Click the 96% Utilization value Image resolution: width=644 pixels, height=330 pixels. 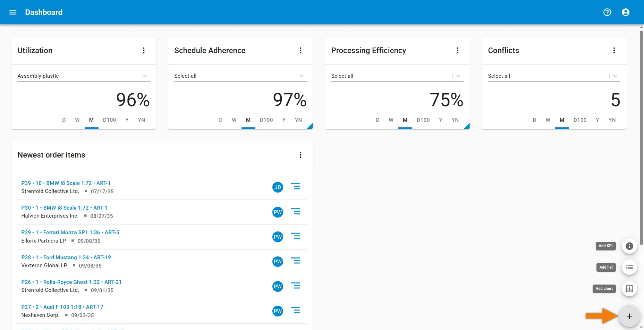[x=133, y=100]
